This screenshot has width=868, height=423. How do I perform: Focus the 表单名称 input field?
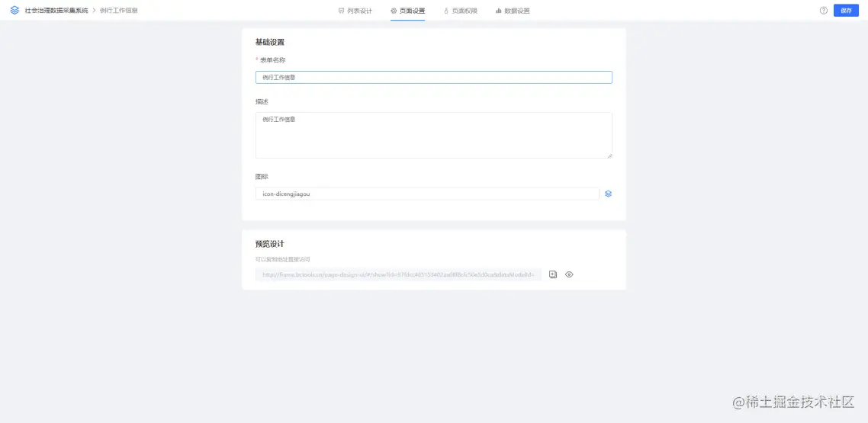point(433,78)
